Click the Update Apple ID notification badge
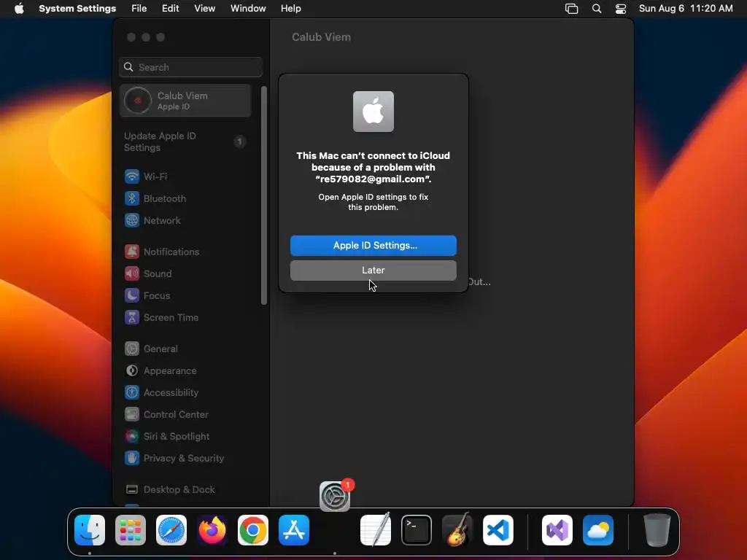The height and width of the screenshot is (560, 747). click(x=239, y=141)
